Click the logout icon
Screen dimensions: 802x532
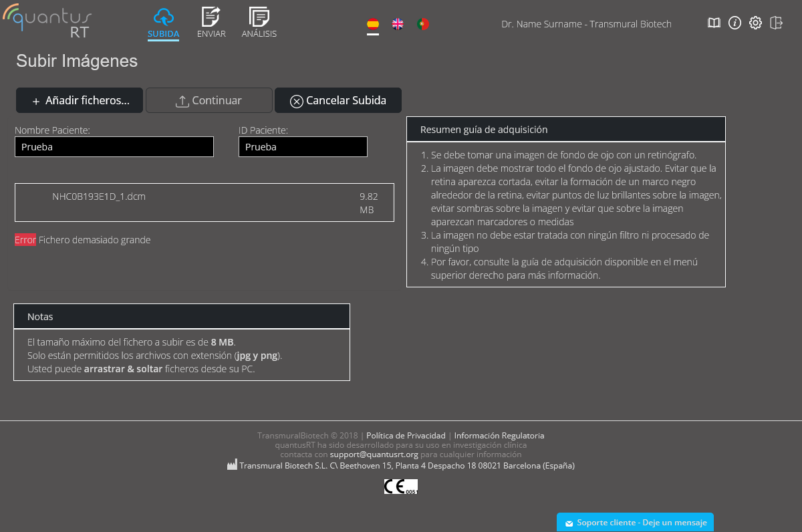(x=776, y=23)
